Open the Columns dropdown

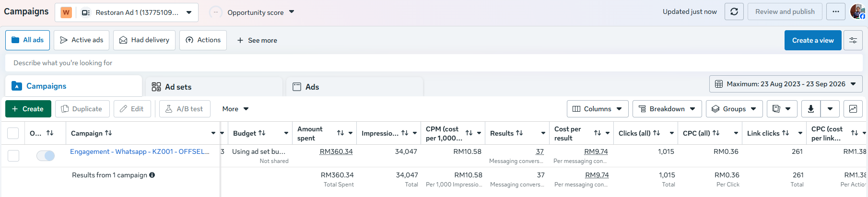[598, 109]
